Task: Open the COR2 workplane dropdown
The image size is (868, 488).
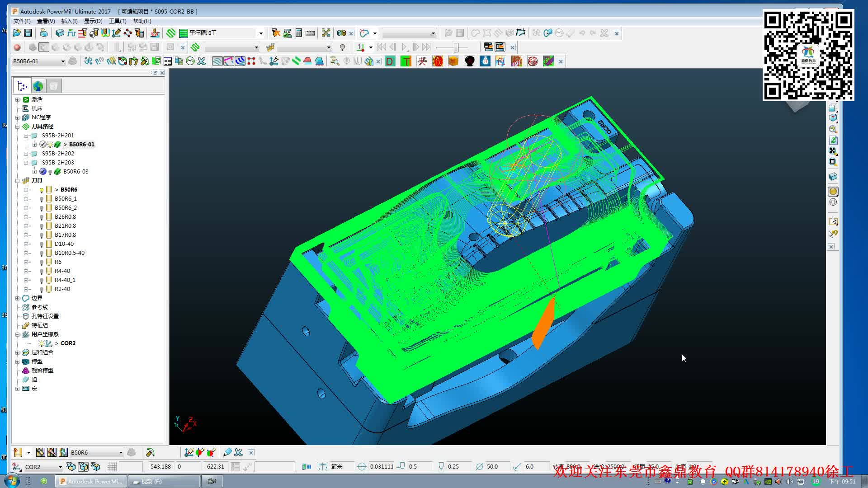Action: pos(60,467)
